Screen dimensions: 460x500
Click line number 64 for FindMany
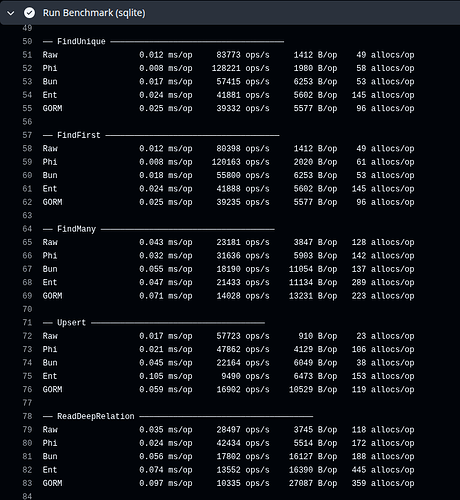27,229
